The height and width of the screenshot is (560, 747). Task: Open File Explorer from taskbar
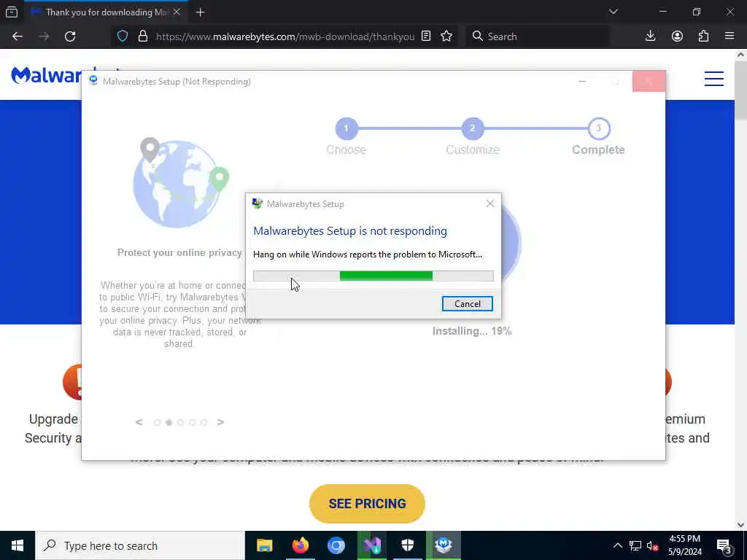264,545
